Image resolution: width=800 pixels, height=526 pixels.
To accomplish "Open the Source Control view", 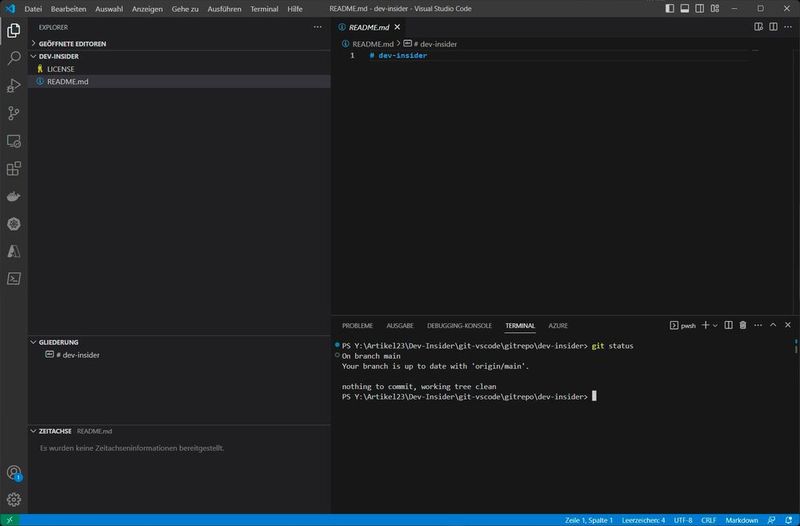I will pos(14,113).
